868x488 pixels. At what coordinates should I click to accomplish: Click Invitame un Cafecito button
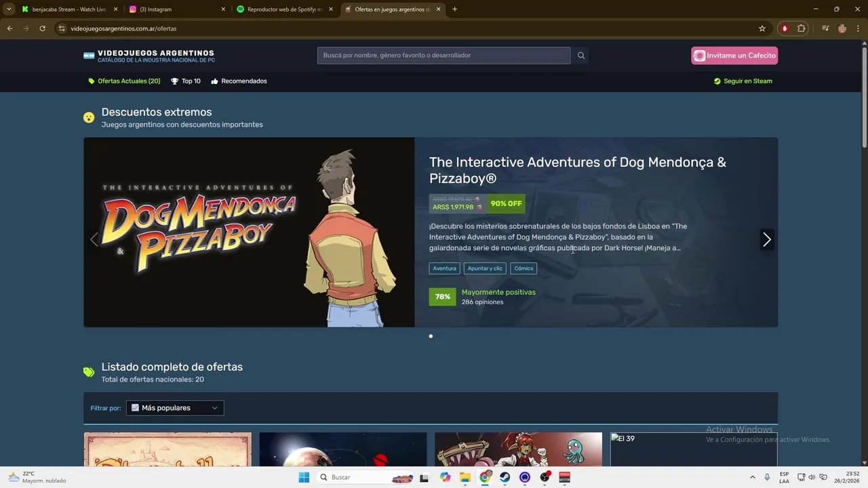tap(734, 56)
